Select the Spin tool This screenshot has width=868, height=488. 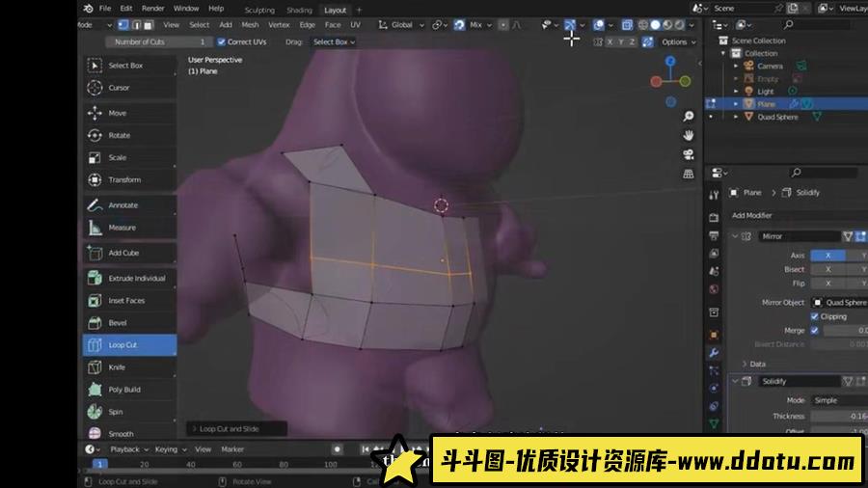click(x=129, y=412)
